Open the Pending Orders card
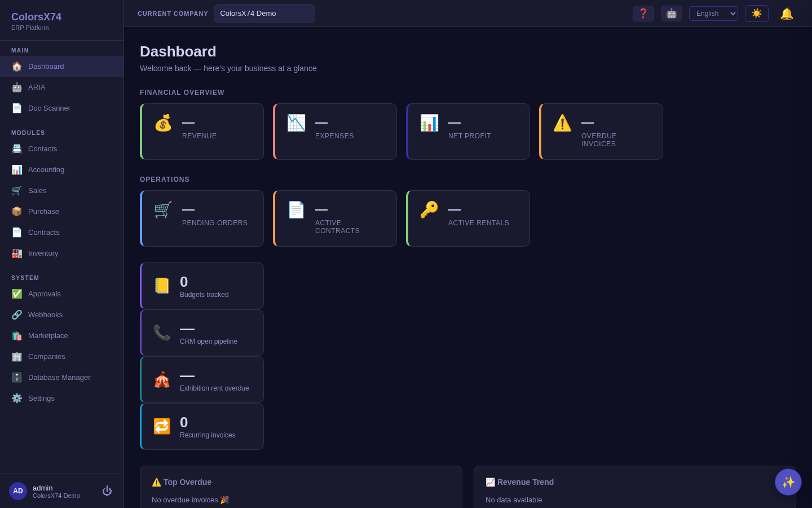Viewport: 812px width, 508px height. pos(202,218)
